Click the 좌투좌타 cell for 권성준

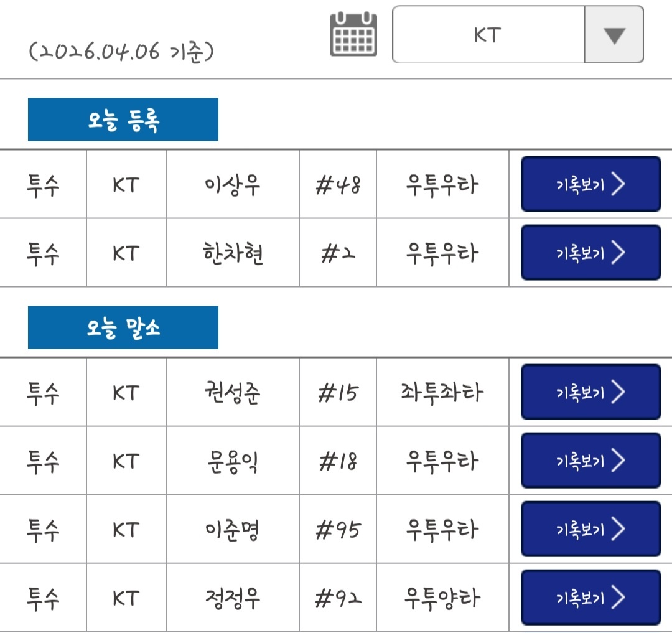click(442, 393)
